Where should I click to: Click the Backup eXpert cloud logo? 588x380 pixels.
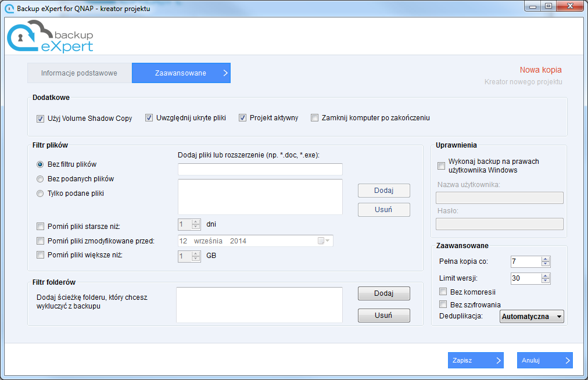[50, 37]
